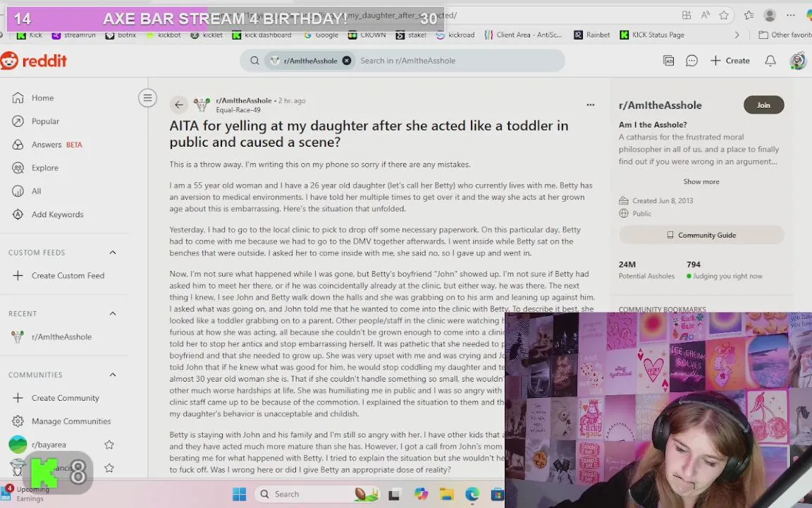Open the kickbot bookmark

[163, 35]
